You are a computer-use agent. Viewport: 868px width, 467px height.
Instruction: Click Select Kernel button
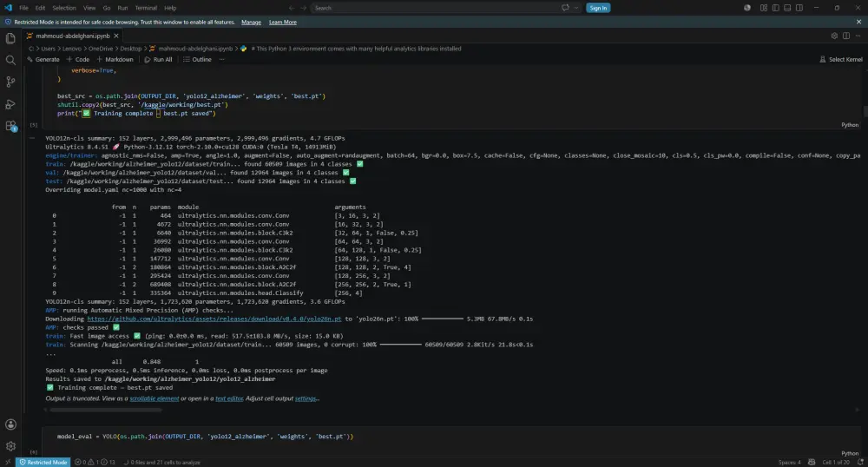[x=841, y=59]
